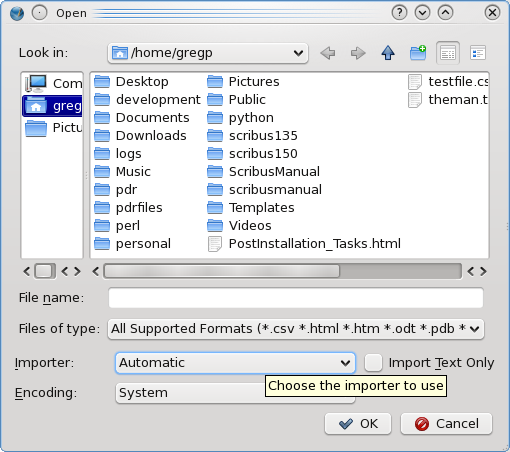Click the help question mark button in the title bar
The image size is (510, 452).
click(x=399, y=13)
